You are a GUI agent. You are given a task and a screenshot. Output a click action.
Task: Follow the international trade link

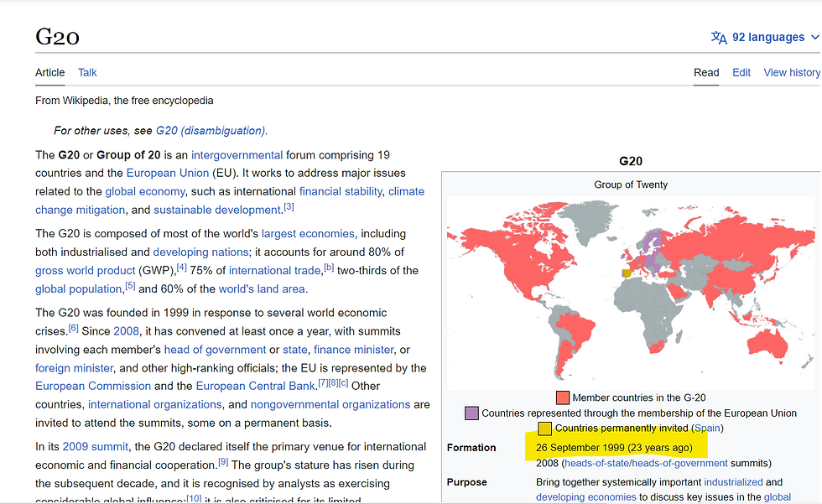[x=275, y=271]
